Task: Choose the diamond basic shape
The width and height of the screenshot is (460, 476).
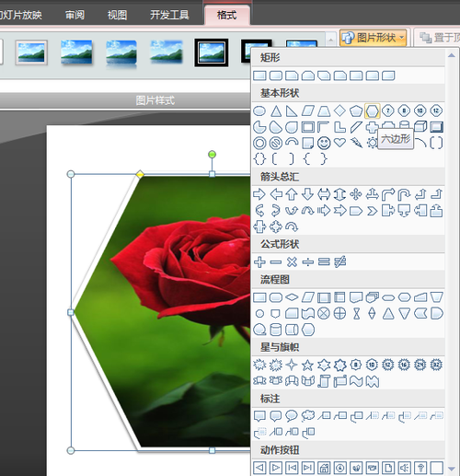Action: (339, 110)
